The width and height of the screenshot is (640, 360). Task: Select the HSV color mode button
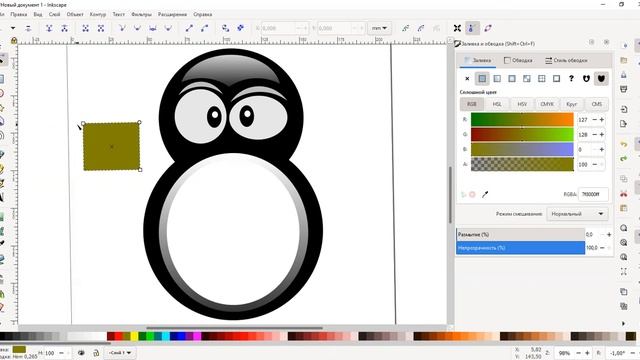pyautogui.click(x=522, y=104)
